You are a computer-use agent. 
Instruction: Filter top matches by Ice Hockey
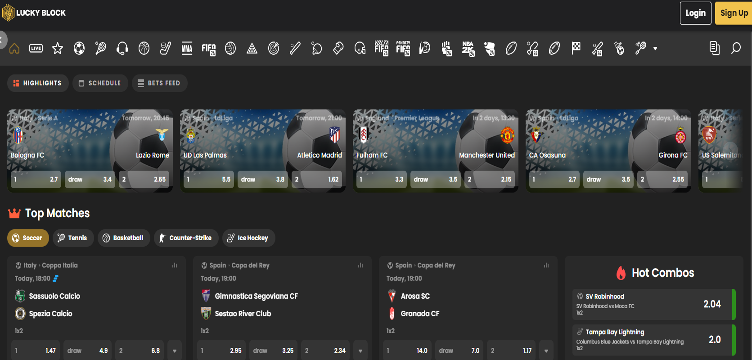pyautogui.click(x=248, y=238)
